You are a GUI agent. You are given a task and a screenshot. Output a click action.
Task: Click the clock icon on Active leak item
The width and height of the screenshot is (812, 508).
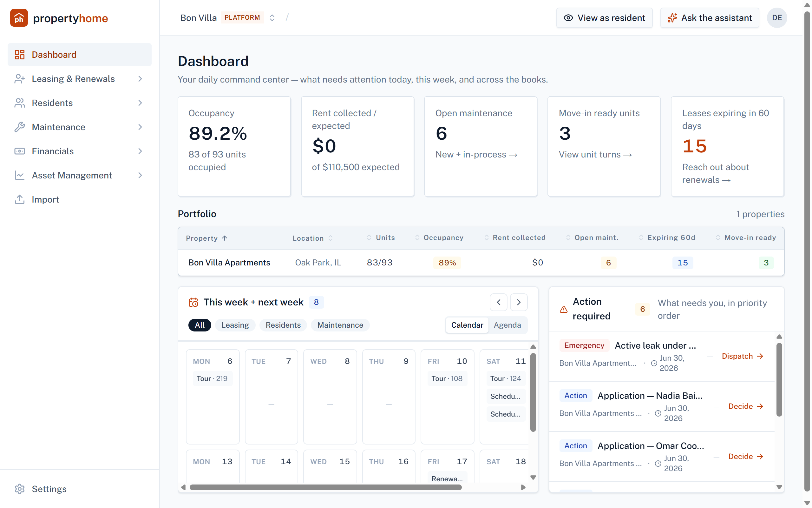pos(654,363)
